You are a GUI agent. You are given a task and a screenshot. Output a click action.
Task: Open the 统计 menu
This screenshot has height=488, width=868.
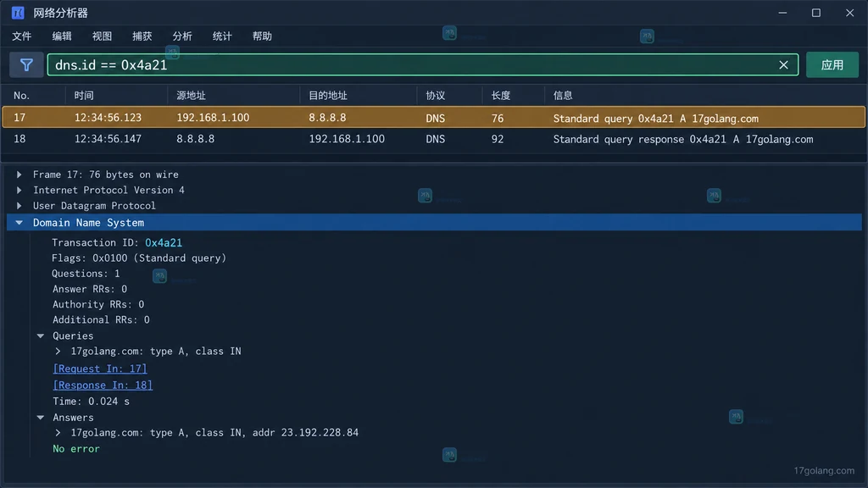[222, 36]
